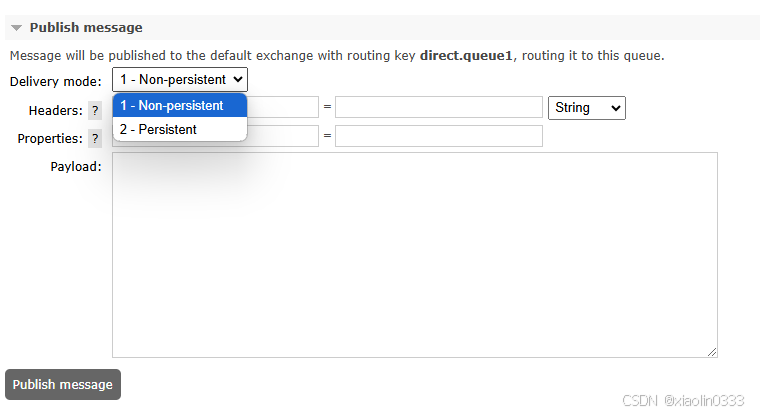
Task: Select the Delivery mode combo box
Action: 180,80
